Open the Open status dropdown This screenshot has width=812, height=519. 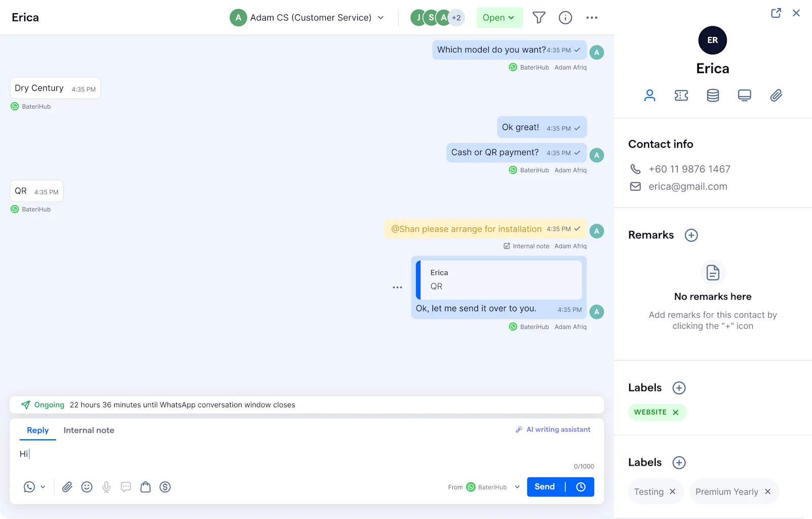[x=499, y=17]
